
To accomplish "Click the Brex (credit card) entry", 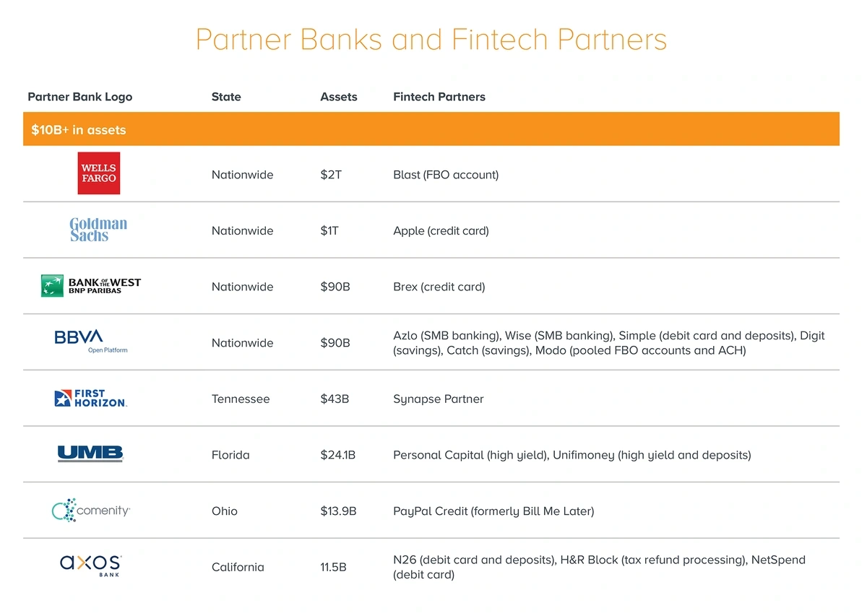I will (x=439, y=287).
